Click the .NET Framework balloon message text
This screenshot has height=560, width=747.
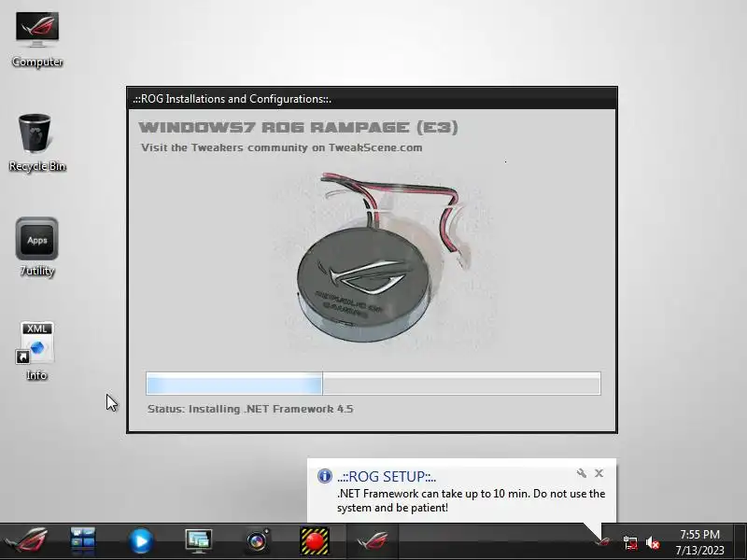[x=471, y=500]
